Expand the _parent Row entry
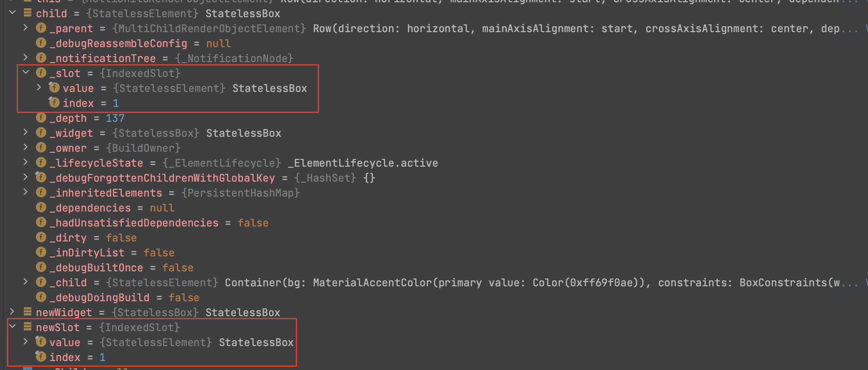This screenshot has width=868, height=370. 26,28
